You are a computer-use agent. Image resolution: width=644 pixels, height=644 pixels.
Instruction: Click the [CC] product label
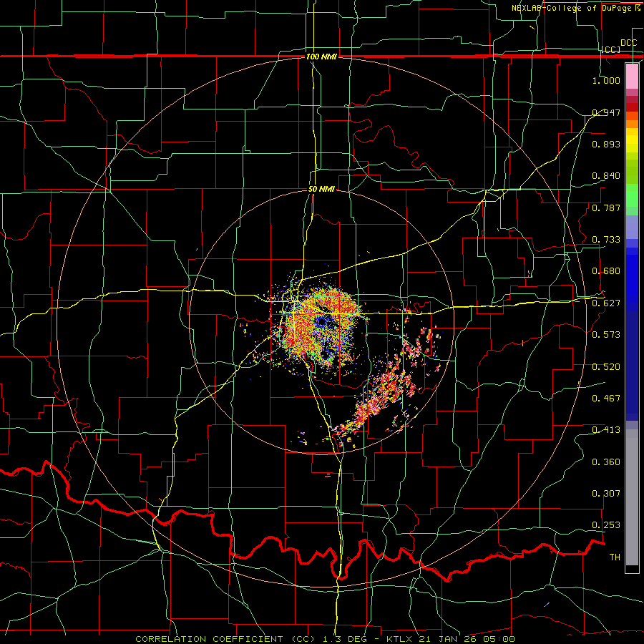(611, 49)
